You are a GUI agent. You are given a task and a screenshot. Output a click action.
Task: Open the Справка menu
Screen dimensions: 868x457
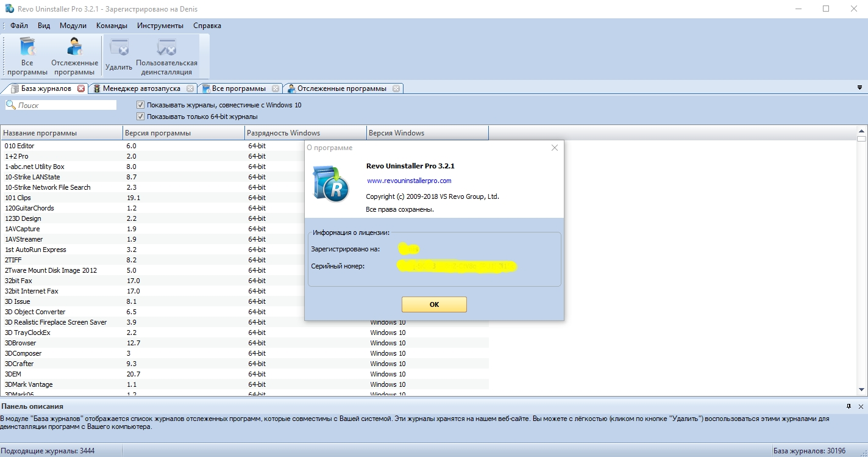coord(207,26)
